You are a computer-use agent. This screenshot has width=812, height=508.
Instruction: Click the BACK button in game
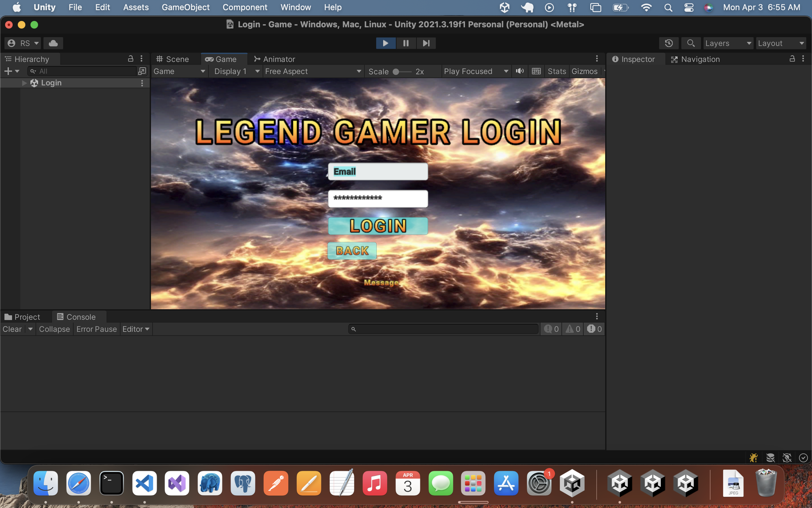click(x=352, y=251)
